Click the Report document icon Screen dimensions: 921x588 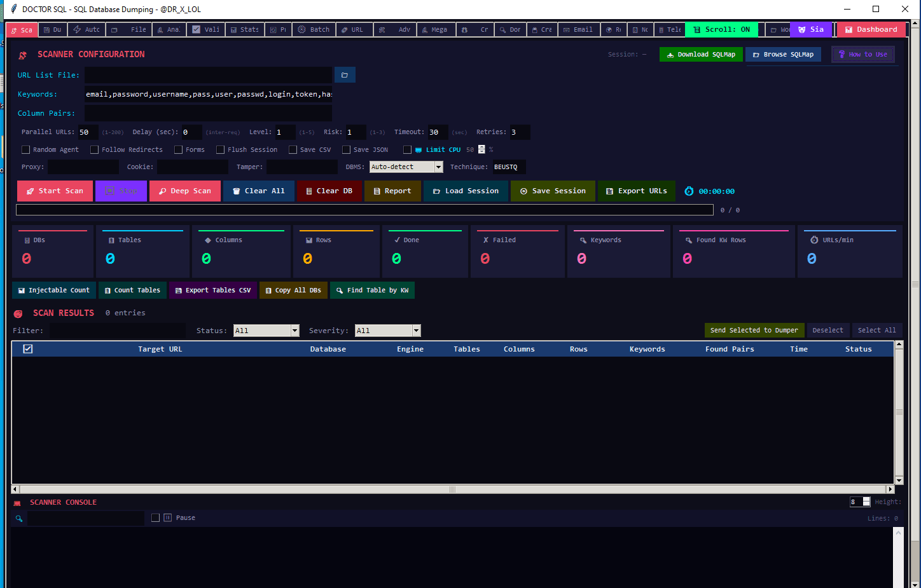(x=377, y=191)
